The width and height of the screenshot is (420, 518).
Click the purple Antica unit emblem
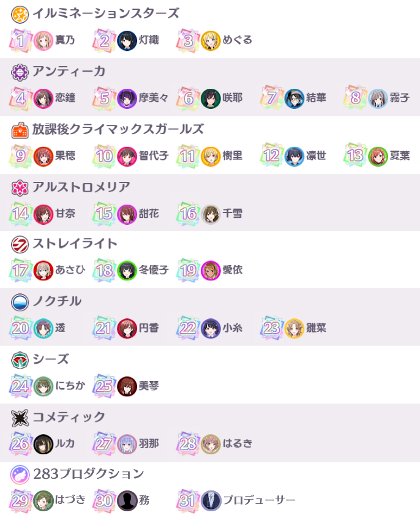point(20,72)
